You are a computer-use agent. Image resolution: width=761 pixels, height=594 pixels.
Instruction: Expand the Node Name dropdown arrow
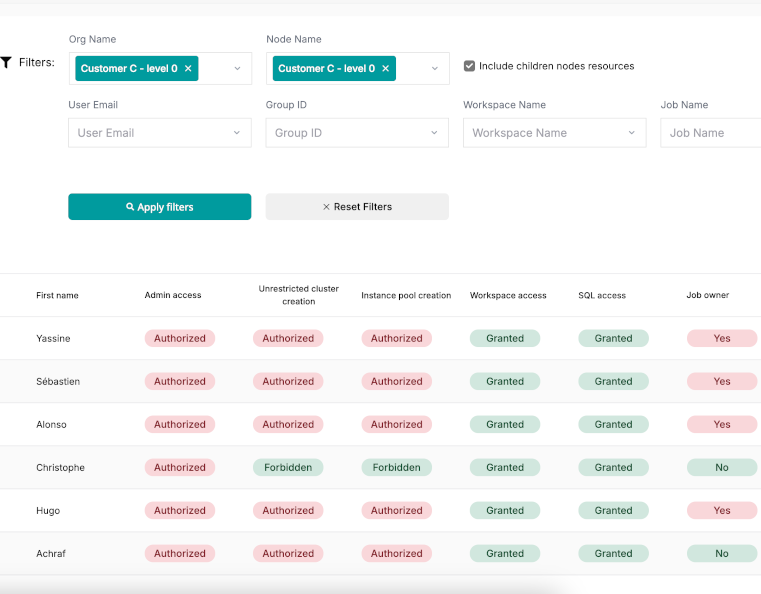[435, 68]
